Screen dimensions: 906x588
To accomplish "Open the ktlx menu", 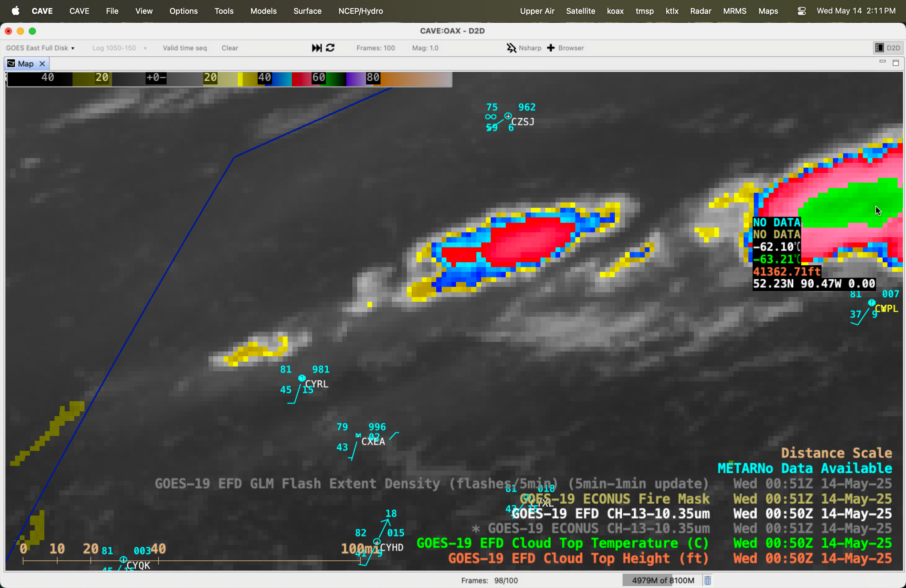I will [672, 11].
